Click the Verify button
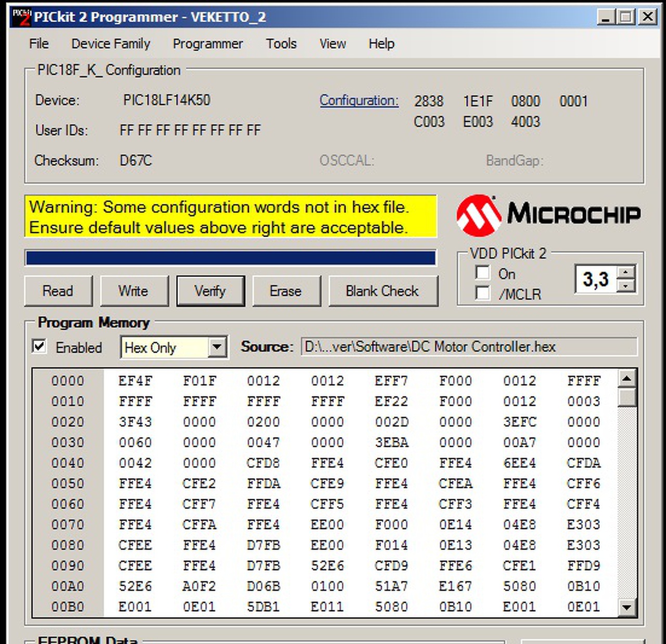The height and width of the screenshot is (644, 666). [x=210, y=291]
